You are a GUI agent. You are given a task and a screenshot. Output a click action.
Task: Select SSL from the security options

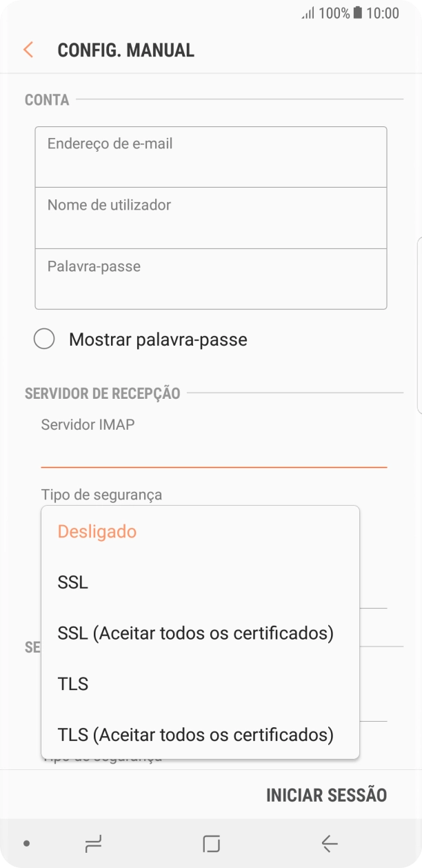(72, 582)
